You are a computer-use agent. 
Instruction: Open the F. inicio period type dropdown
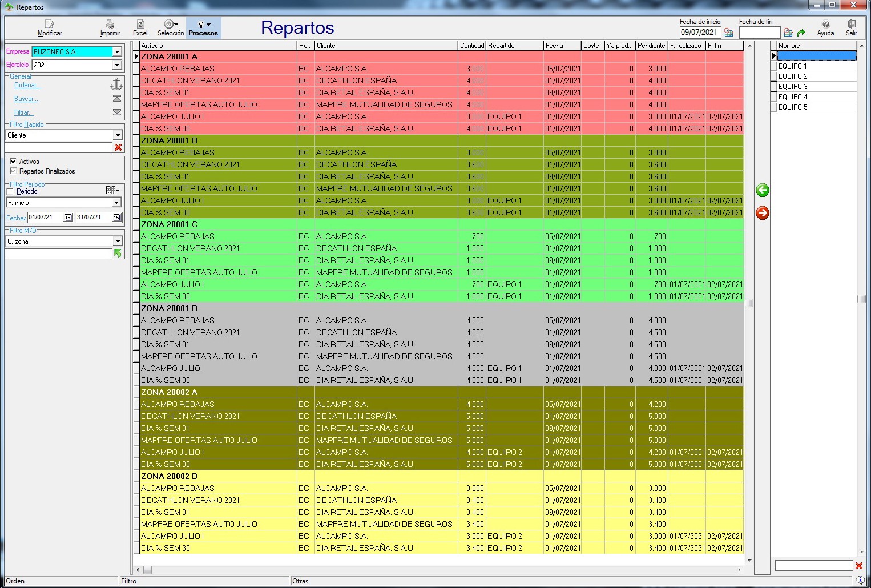click(116, 203)
